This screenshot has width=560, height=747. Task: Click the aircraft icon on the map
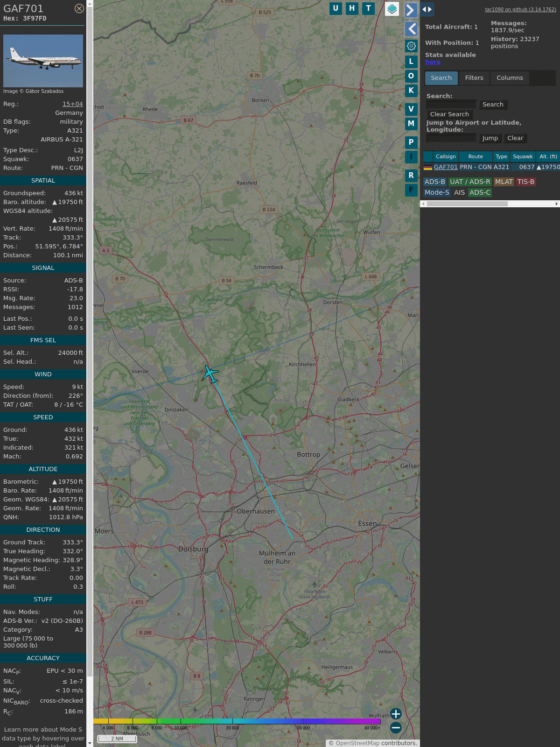pos(210,374)
